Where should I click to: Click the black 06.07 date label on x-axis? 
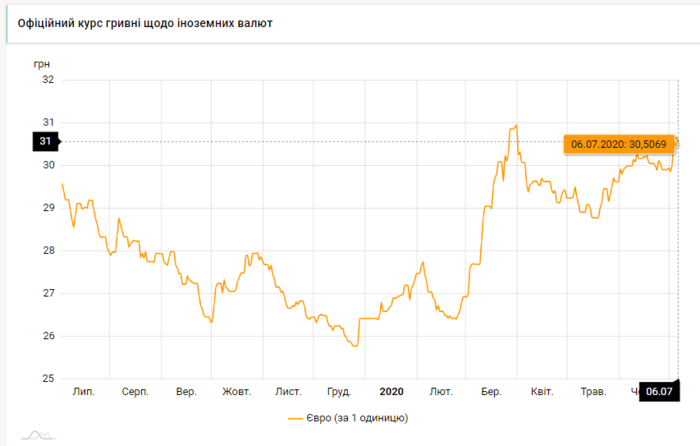click(x=658, y=391)
